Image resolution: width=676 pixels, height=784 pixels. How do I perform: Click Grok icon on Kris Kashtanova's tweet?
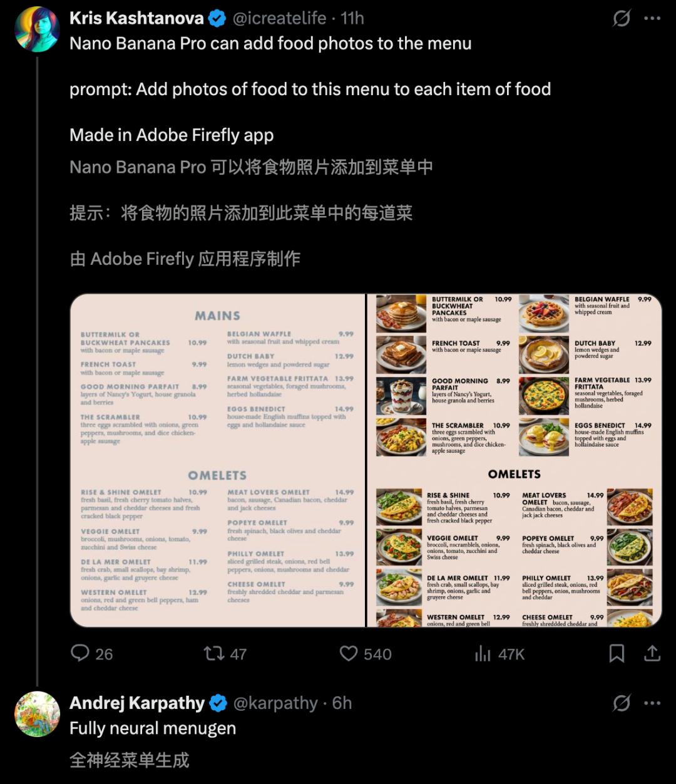(x=621, y=19)
